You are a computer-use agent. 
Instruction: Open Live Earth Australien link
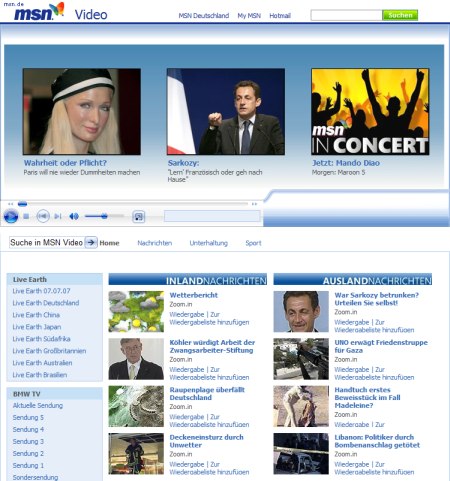tap(42, 363)
